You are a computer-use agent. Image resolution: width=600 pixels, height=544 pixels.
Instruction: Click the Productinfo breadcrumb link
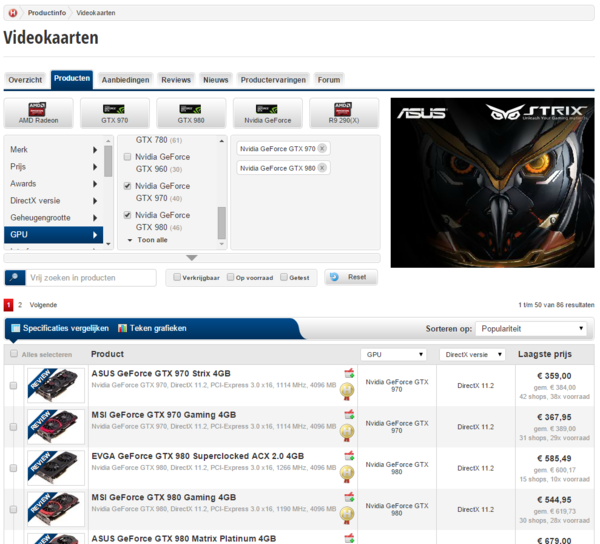click(47, 13)
